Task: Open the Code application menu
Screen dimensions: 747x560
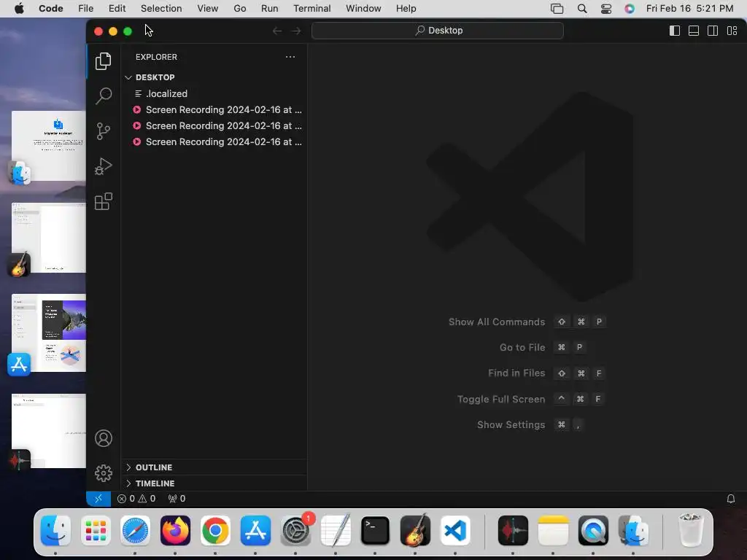Action: coord(50,9)
